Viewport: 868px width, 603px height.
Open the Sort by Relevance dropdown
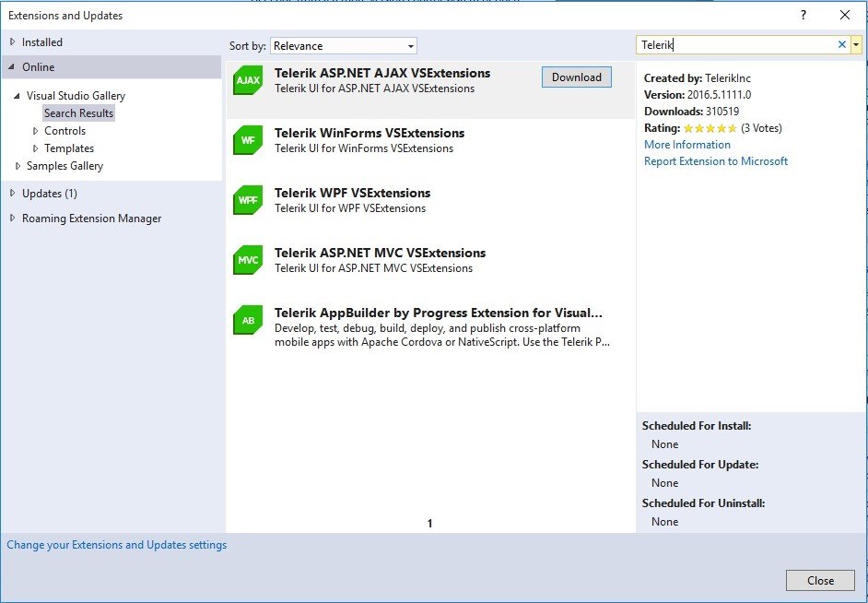click(x=343, y=46)
